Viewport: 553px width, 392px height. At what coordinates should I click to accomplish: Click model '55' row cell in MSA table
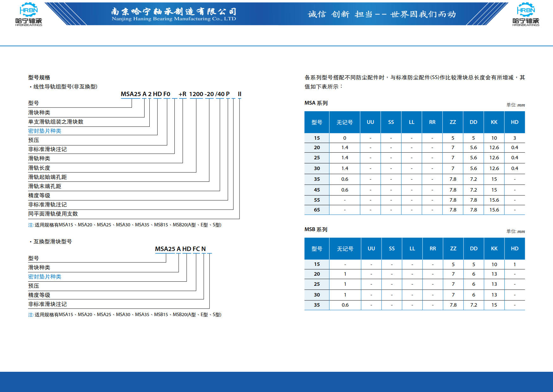tap(317, 200)
